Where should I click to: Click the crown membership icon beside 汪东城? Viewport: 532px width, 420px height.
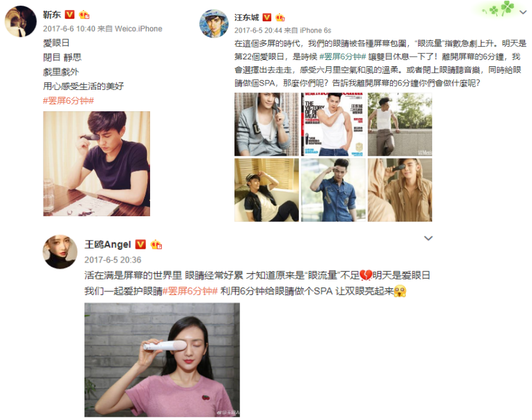click(x=280, y=17)
